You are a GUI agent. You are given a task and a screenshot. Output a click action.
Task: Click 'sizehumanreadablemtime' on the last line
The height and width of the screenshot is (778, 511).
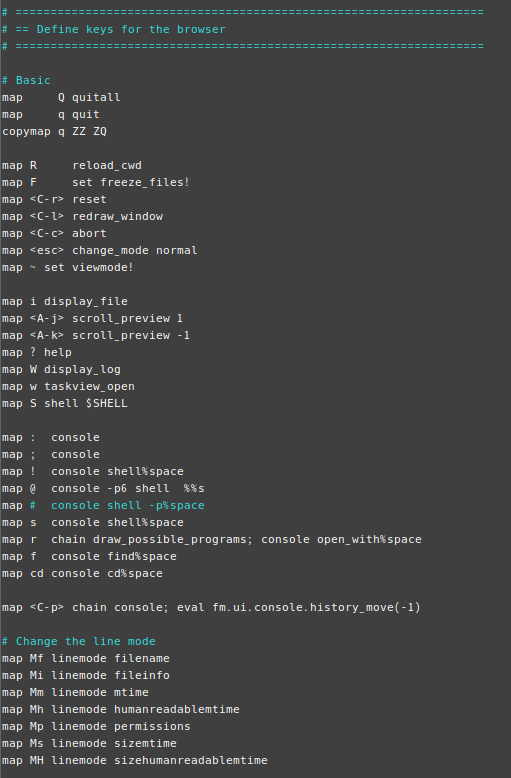(191, 760)
